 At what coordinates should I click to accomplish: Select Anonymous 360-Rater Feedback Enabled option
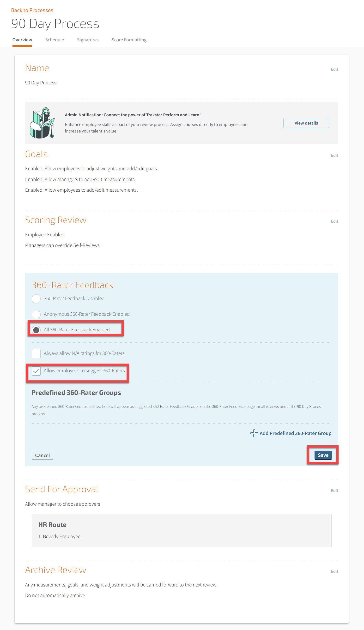(x=36, y=314)
